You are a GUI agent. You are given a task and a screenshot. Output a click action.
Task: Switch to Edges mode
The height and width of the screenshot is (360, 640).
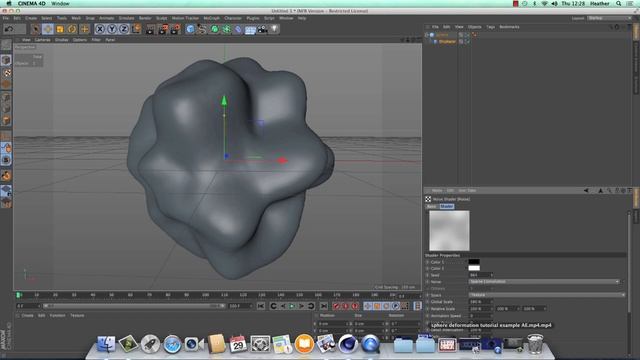[x=6, y=109]
